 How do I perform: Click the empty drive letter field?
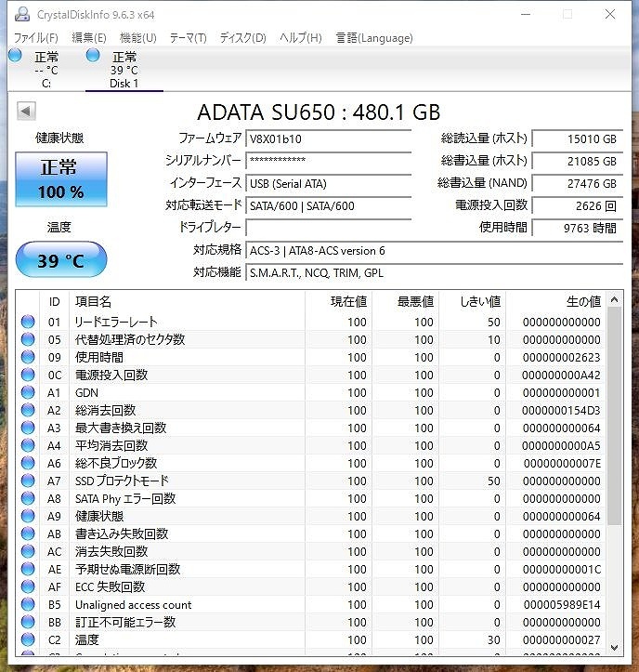329,228
